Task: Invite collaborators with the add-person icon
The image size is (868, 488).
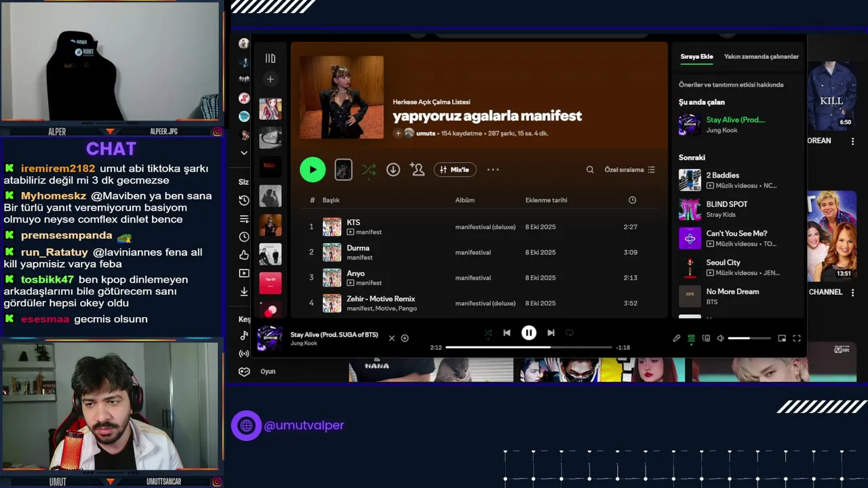Action: coord(417,169)
